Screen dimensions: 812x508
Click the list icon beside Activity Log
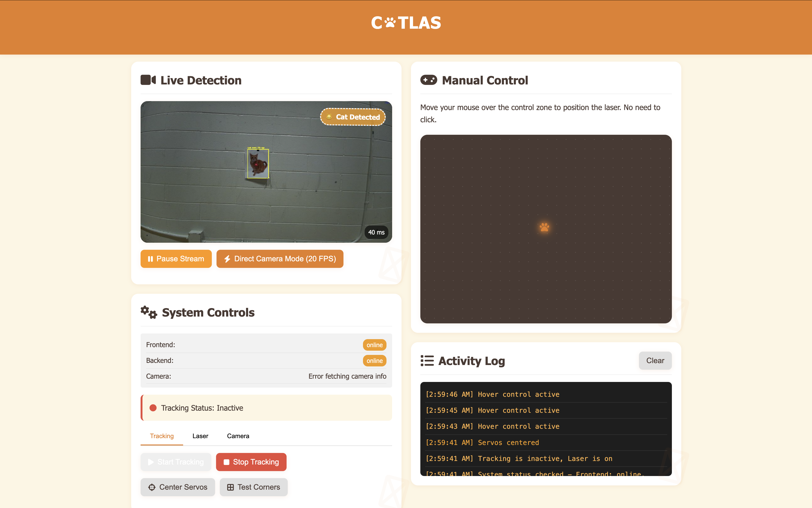427,361
